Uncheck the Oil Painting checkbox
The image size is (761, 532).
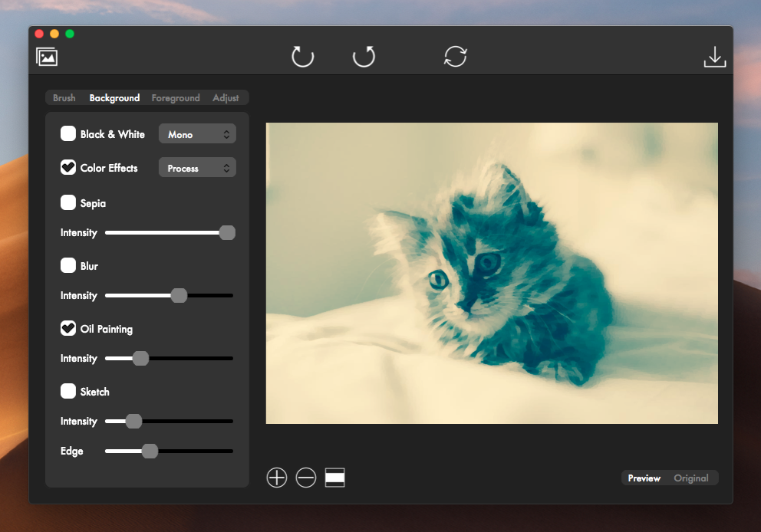68,329
